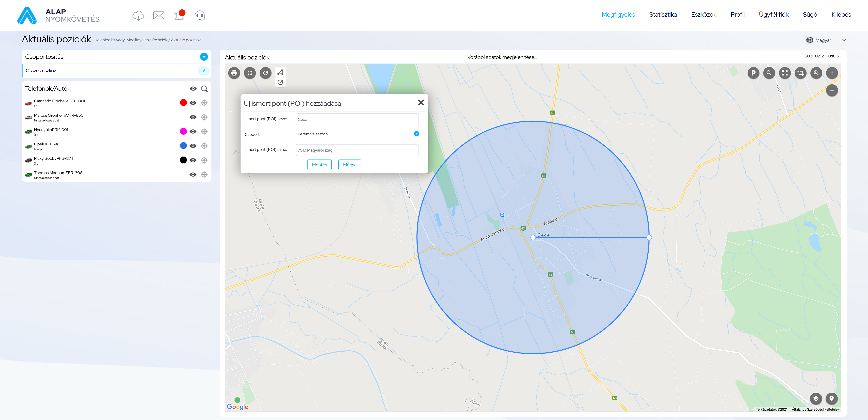Click the print map icon
This screenshot has width=868, height=420.
[234, 73]
